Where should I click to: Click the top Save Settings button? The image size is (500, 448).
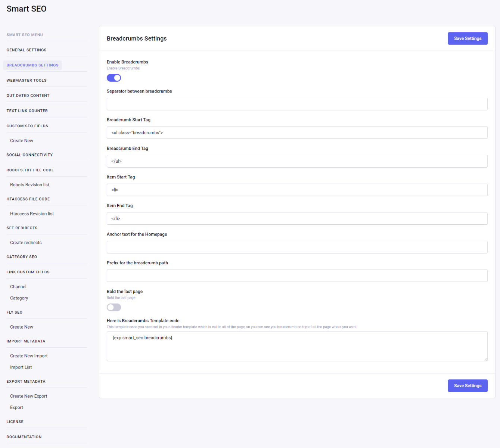pos(467,38)
